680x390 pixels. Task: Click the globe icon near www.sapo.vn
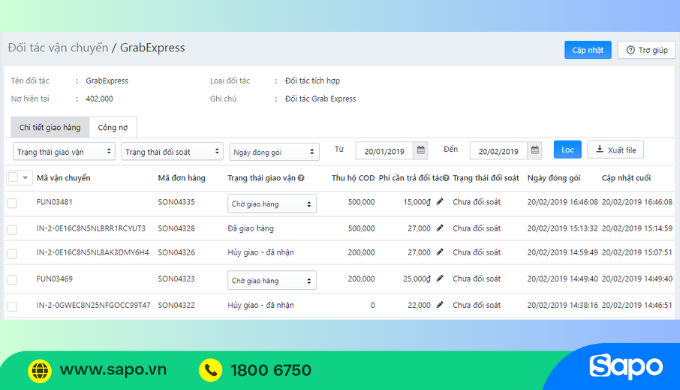click(x=40, y=370)
